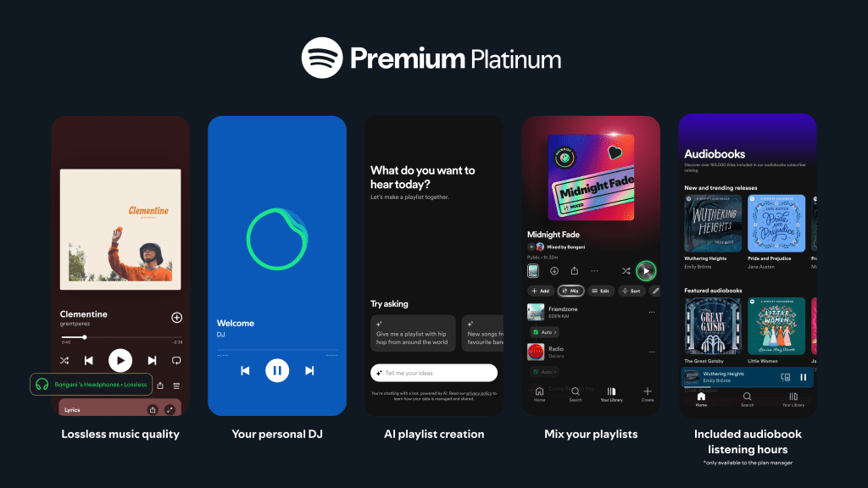Open Wuthering Heights audiobook cover
The image size is (868, 488).
click(713, 224)
